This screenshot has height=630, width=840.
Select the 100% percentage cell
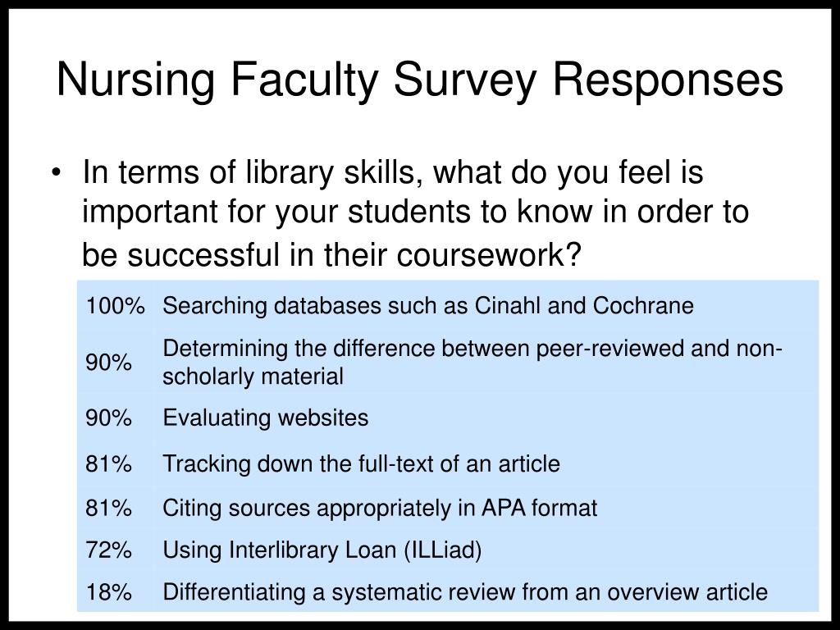pyautogui.click(x=115, y=306)
